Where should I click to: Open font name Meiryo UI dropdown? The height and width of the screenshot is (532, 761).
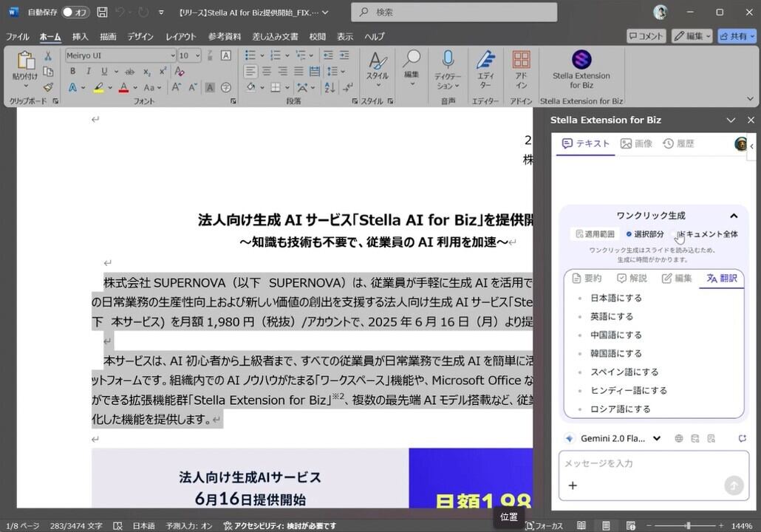(172, 55)
